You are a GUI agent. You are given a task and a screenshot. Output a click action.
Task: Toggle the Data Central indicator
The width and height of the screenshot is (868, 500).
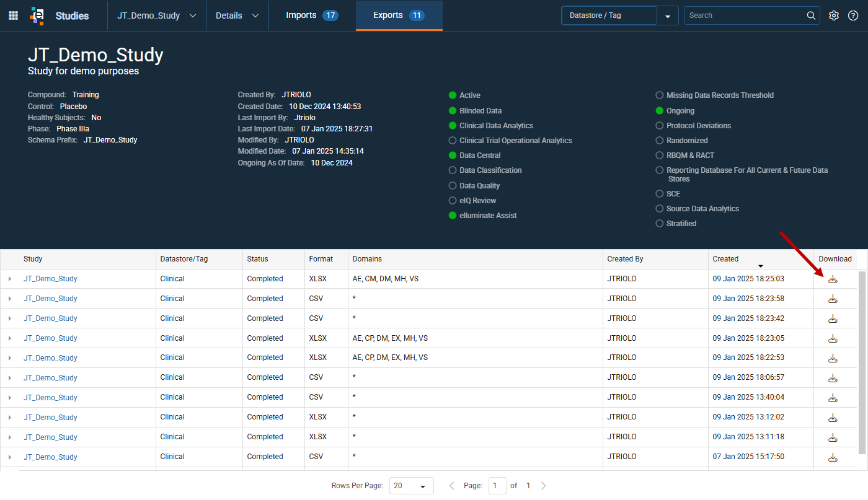point(453,156)
